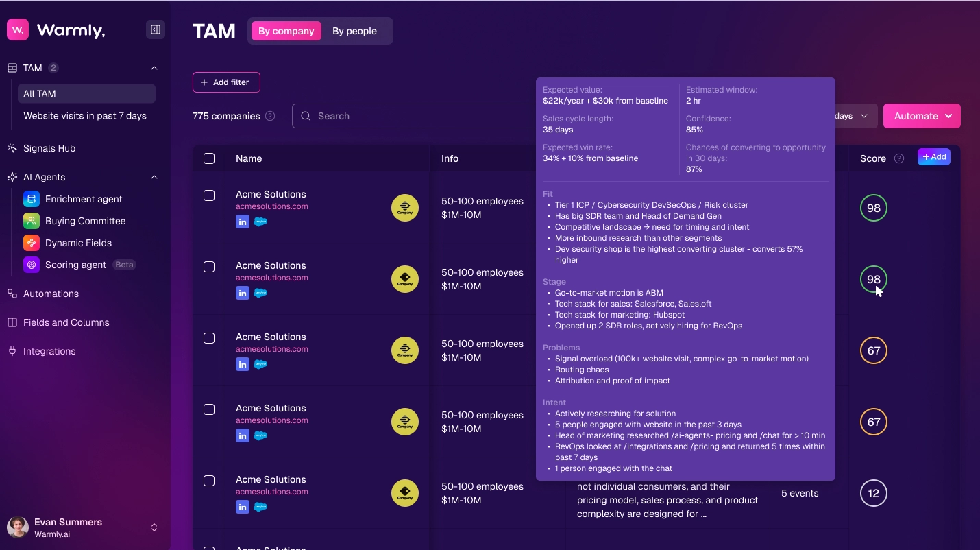Click LinkedIn icon in the top row
Image resolution: width=980 pixels, height=550 pixels.
point(242,222)
